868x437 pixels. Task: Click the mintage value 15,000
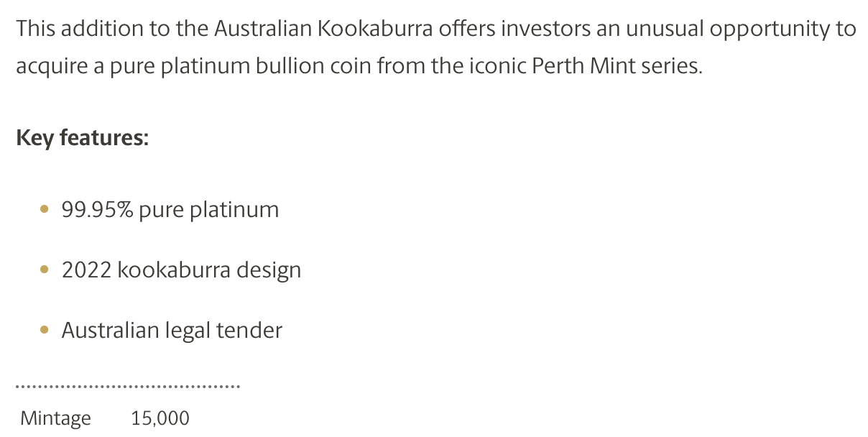160,418
